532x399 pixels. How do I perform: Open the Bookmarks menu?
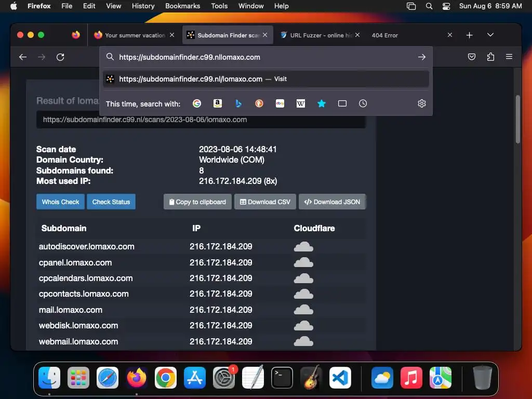(182, 6)
